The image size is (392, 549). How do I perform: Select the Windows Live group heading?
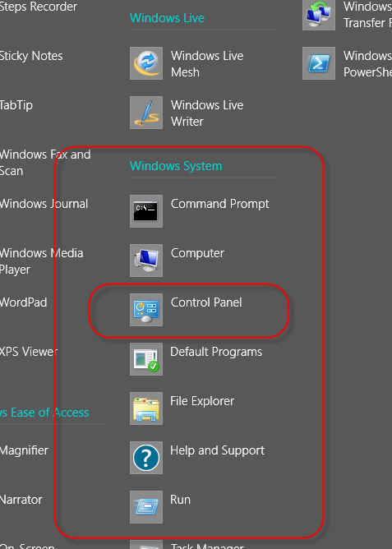point(167,18)
